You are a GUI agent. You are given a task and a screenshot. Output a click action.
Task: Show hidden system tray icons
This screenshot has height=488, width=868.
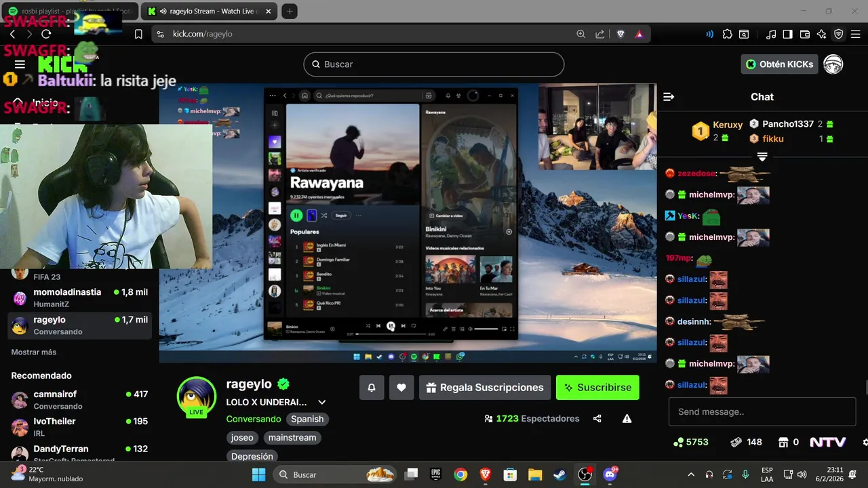click(691, 475)
